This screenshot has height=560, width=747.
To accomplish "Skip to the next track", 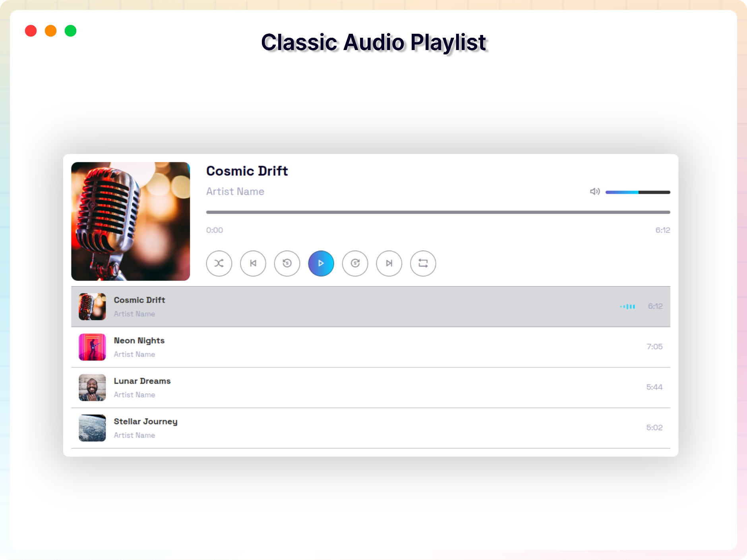I will tap(389, 263).
